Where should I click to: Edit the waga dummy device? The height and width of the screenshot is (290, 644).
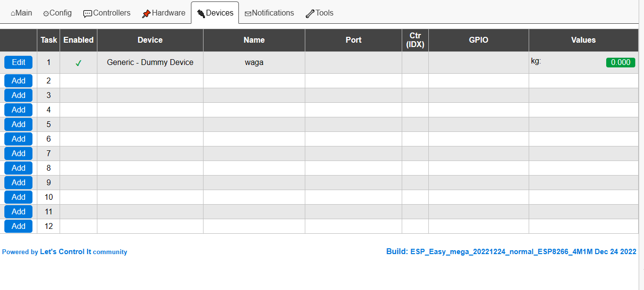(x=18, y=62)
